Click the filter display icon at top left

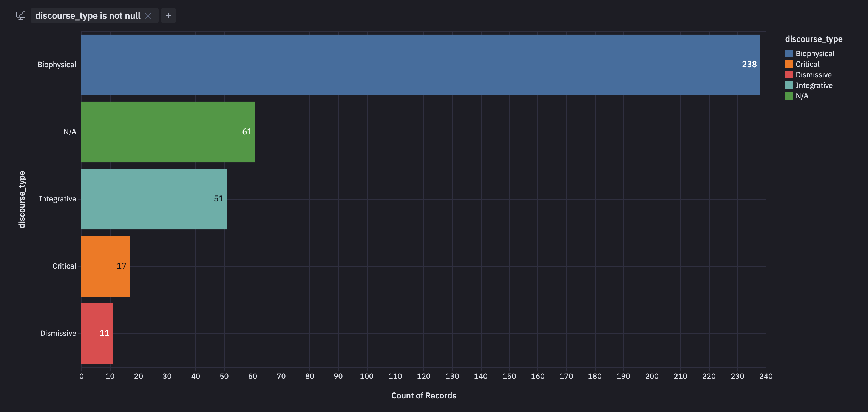pyautogui.click(x=21, y=15)
